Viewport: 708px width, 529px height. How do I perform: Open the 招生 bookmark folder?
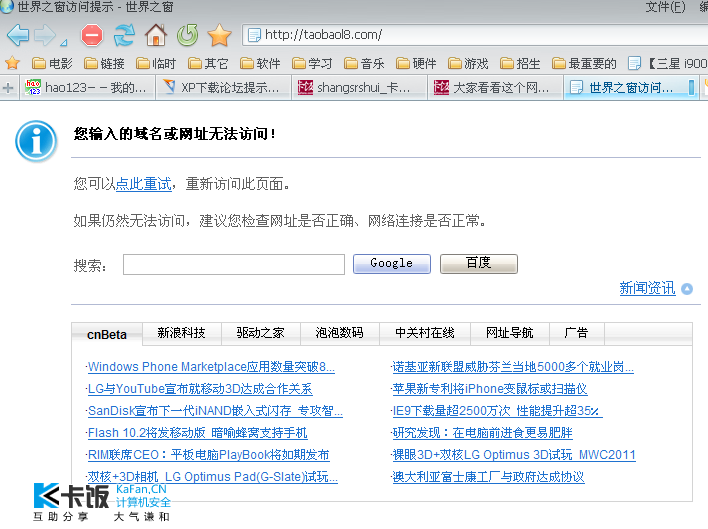point(520,64)
